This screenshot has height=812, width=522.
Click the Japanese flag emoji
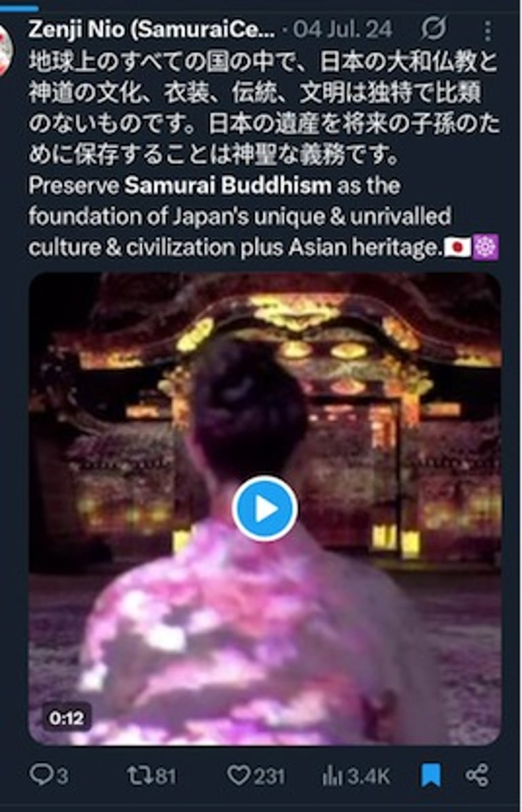pyautogui.click(x=457, y=247)
